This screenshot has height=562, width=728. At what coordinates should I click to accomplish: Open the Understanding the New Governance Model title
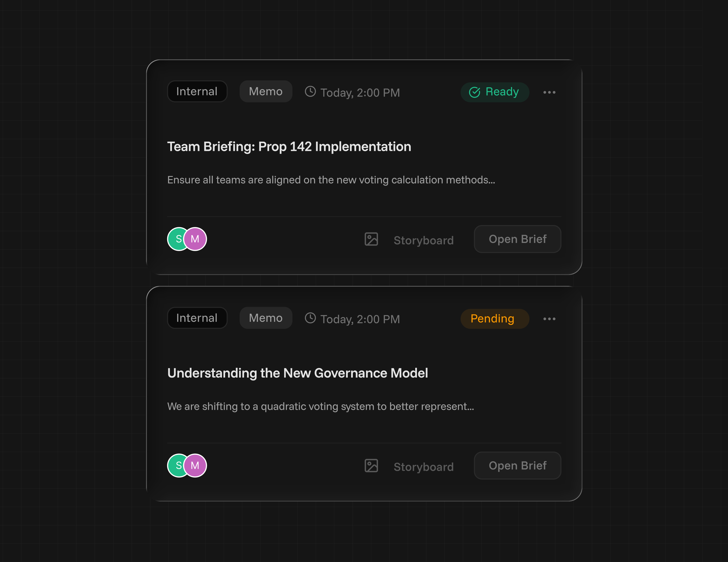[x=297, y=373]
